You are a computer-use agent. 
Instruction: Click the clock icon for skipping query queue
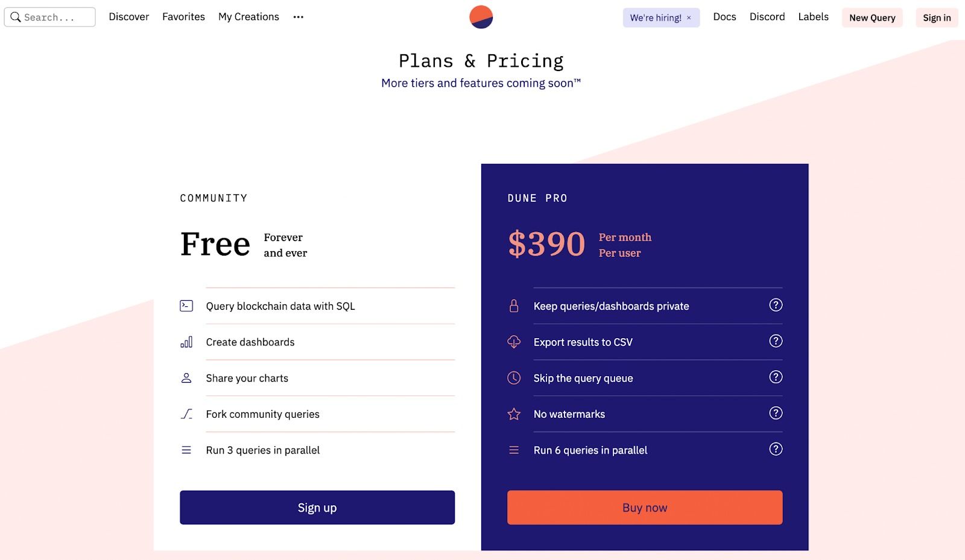pos(514,378)
